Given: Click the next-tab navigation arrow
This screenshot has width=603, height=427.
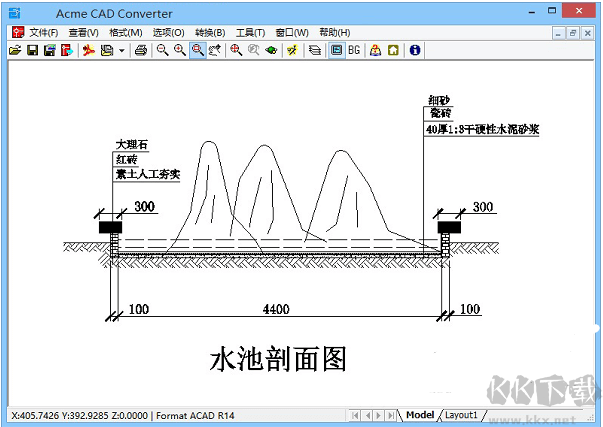Looking at the screenshot, I should tap(379, 415).
